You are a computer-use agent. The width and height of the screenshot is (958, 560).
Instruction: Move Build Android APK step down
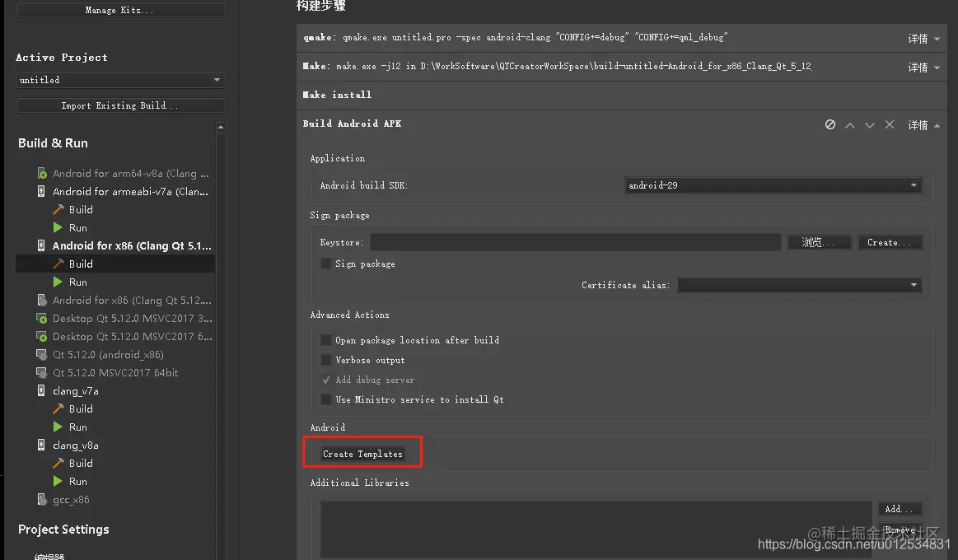(869, 124)
